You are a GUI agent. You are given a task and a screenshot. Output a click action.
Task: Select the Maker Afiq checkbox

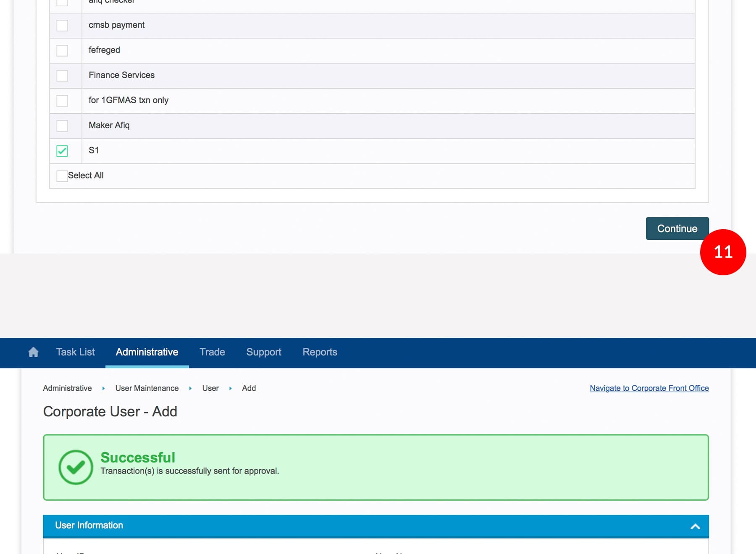[62, 126]
